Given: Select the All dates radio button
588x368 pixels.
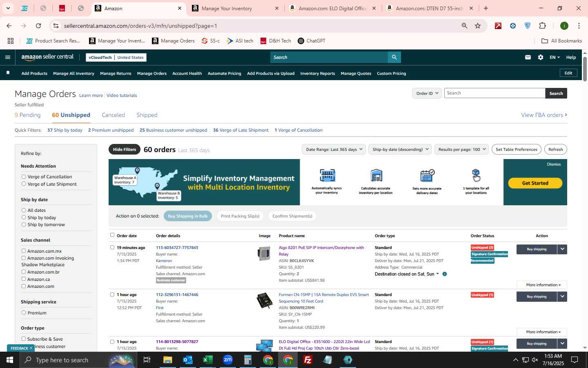Looking at the screenshot, I should (x=24, y=210).
